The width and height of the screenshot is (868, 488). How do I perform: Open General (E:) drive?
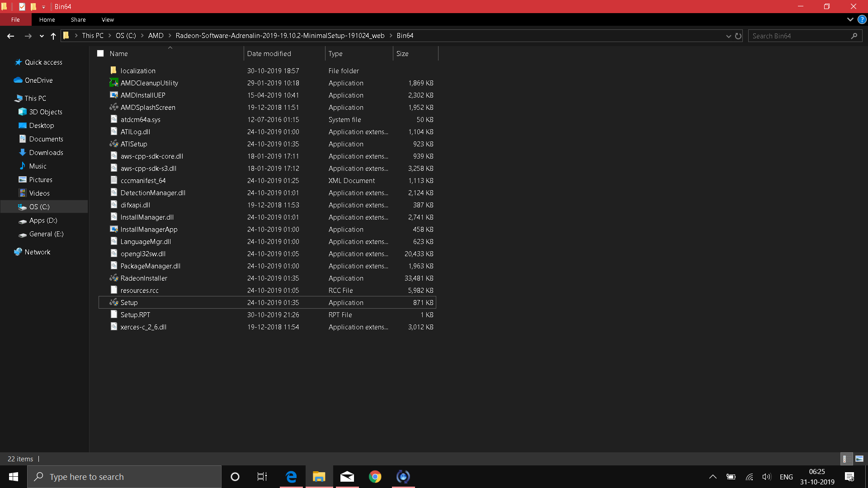pyautogui.click(x=46, y=234)
